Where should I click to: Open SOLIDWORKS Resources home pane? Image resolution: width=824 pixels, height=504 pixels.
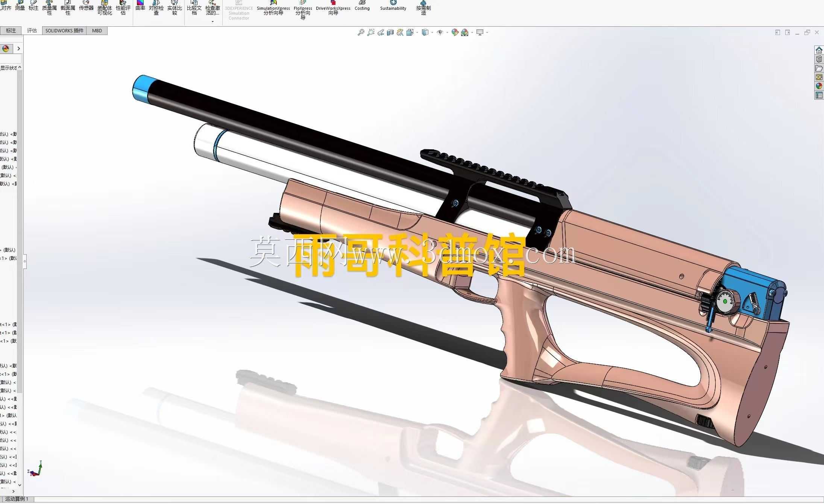coord(819,50)
